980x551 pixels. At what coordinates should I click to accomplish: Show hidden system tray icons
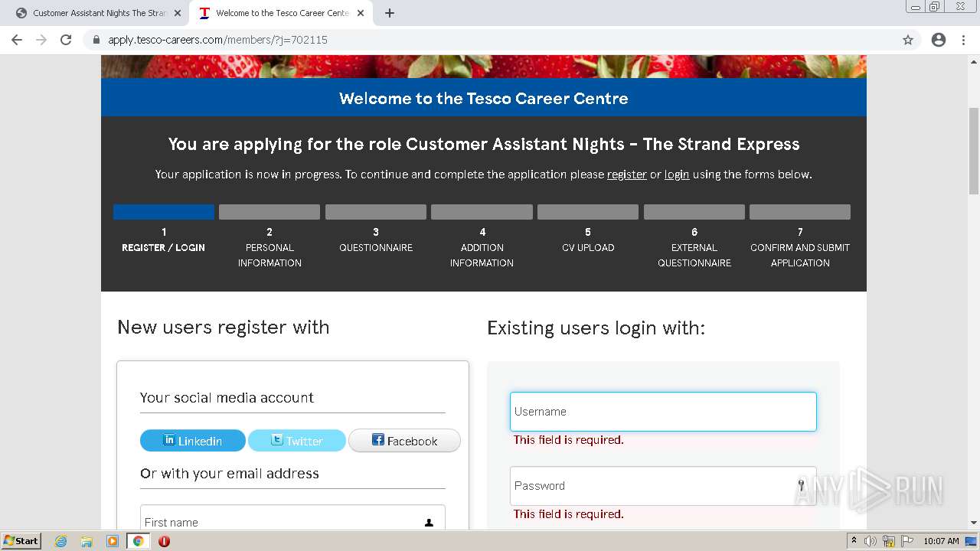854,541
